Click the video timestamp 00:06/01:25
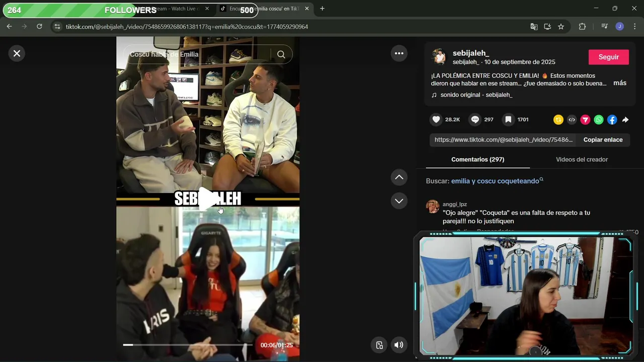The image size is (644, 362). [x=276, y=345]
